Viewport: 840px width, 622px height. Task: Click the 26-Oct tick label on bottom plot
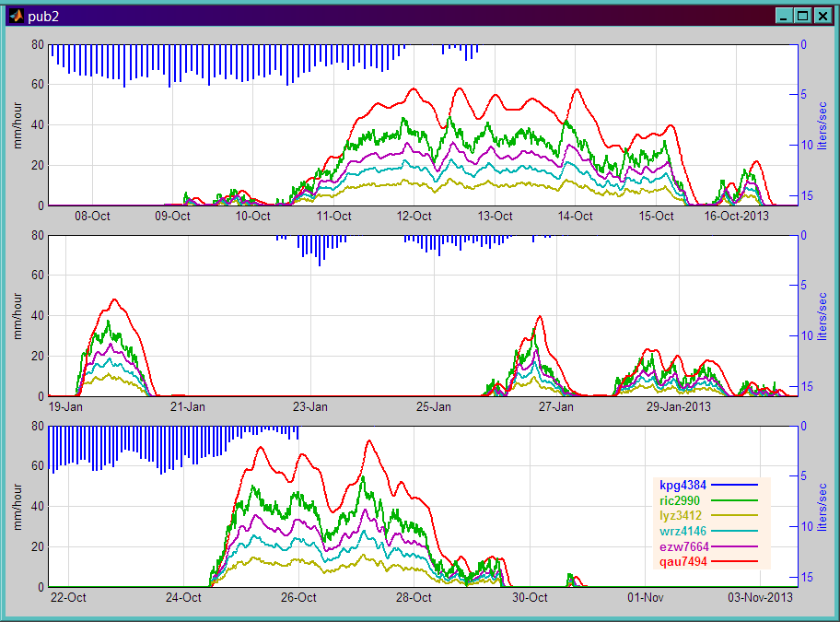point(298,598)
